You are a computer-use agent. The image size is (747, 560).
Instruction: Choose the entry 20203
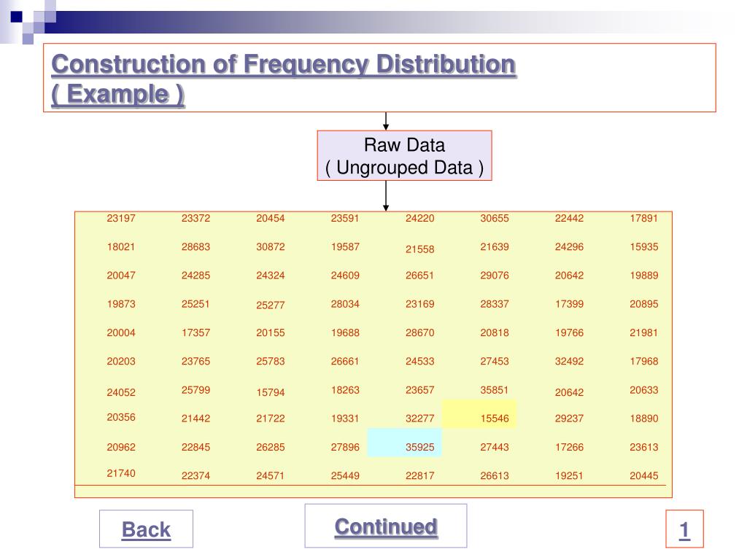121,362
